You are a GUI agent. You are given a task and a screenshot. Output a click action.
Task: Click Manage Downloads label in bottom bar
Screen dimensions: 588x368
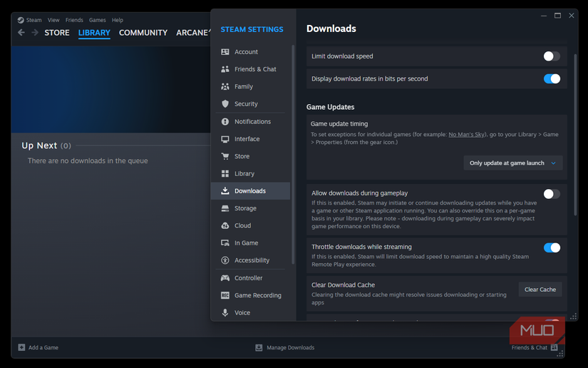290,347
